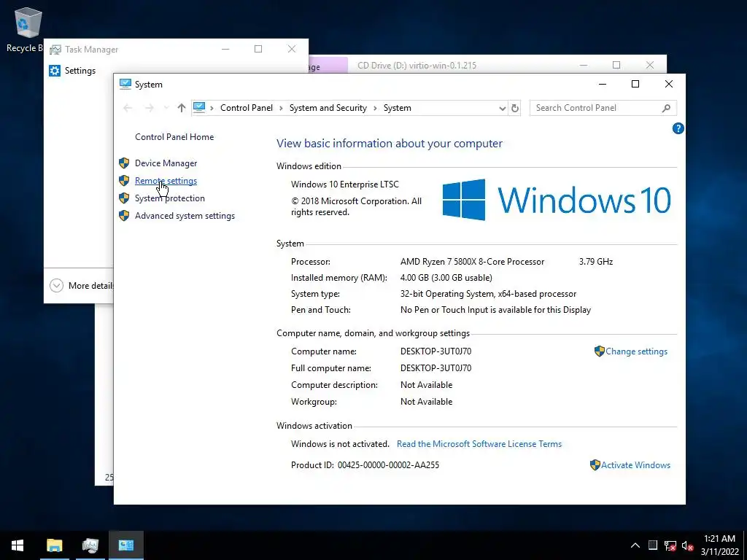This screenshot has width=747, height=560.
Task: Click the 4.00 GB (3.00 GB usable) value
Action: [446, 278]
